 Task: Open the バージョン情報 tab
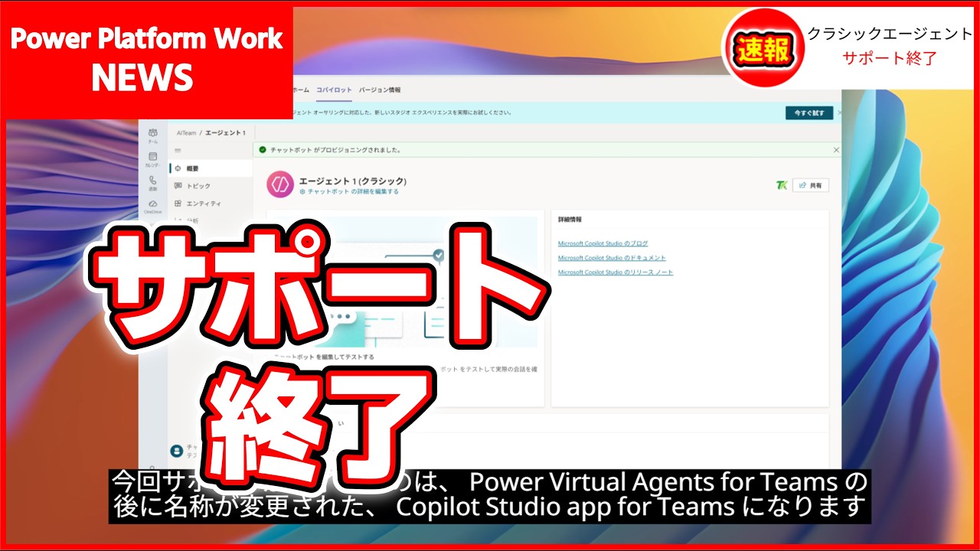[380, 90]
